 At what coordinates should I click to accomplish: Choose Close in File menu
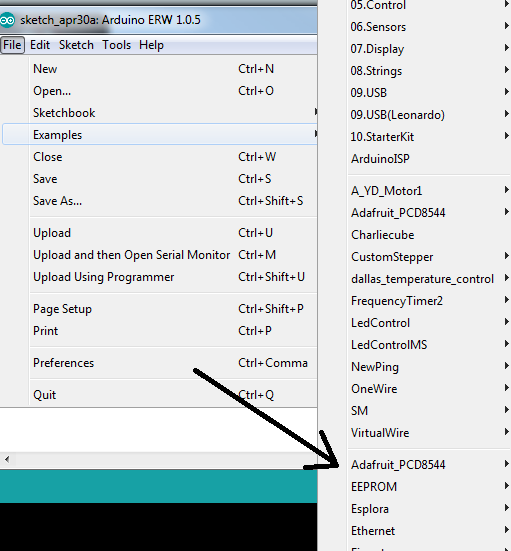(x=160, y=157)
